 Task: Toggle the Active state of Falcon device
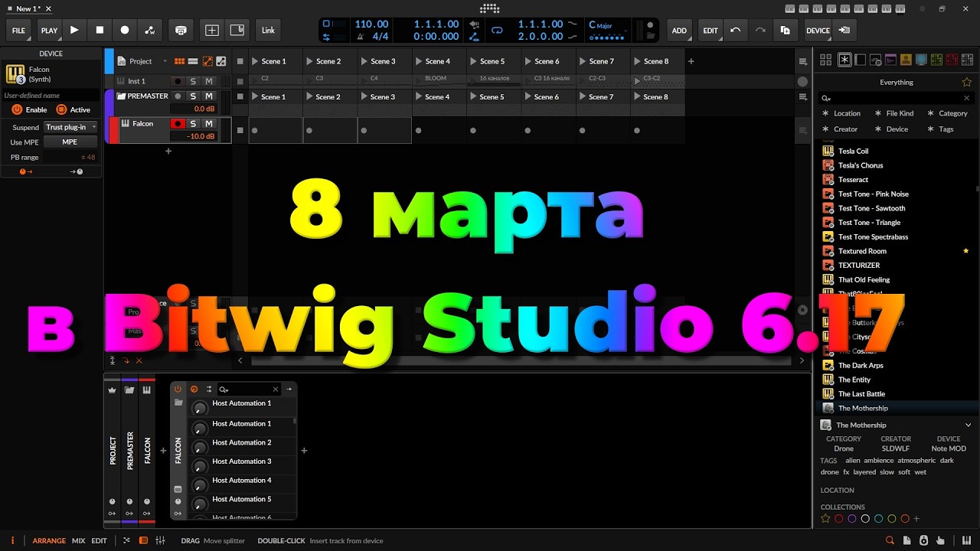(61, 109)
